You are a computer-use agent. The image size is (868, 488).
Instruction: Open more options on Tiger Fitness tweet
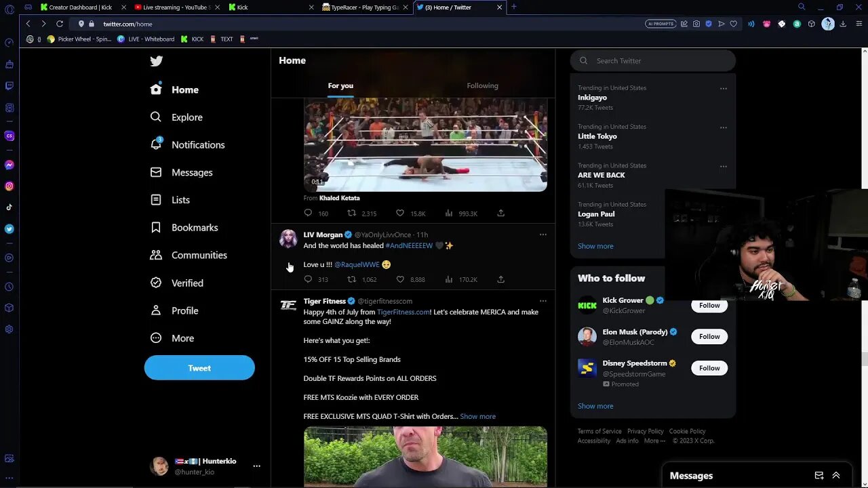(x=542, y=301)
